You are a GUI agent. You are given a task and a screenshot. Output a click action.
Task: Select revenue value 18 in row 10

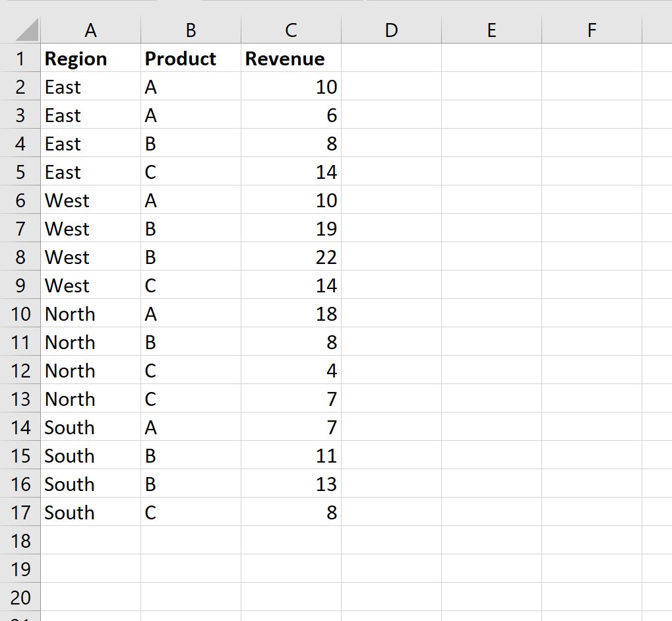point(291,314)
